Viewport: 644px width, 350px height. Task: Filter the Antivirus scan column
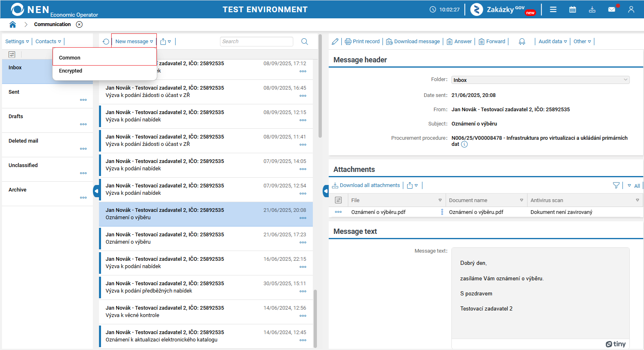pyautogui.click(x=637, y=200)
